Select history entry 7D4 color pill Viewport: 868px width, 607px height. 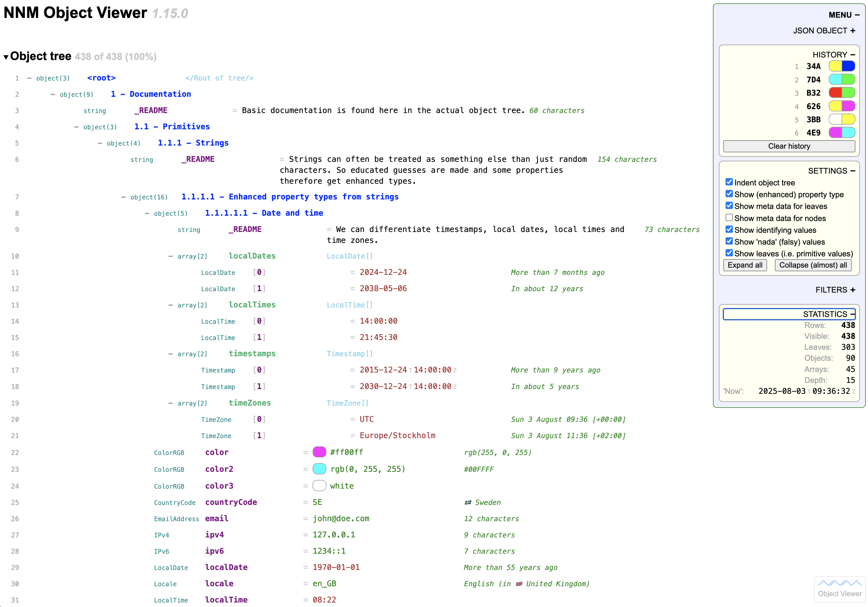pos(842,79)
